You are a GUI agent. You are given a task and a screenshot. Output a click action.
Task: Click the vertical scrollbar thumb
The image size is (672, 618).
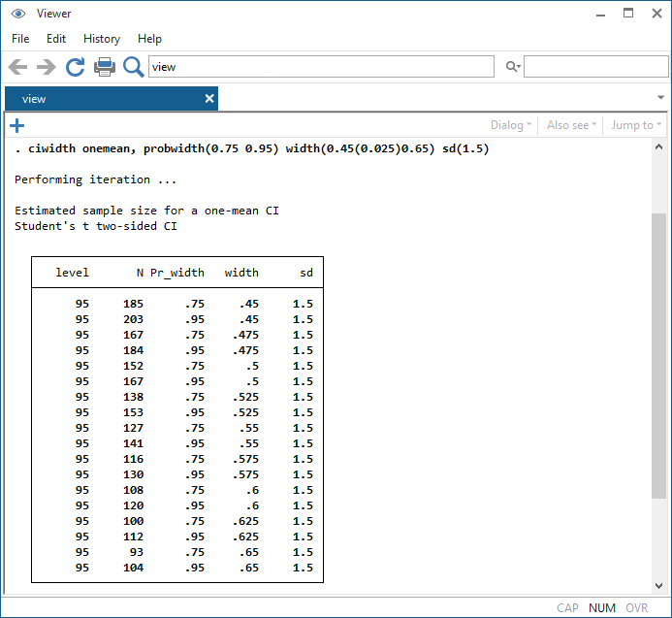[658, 355]
